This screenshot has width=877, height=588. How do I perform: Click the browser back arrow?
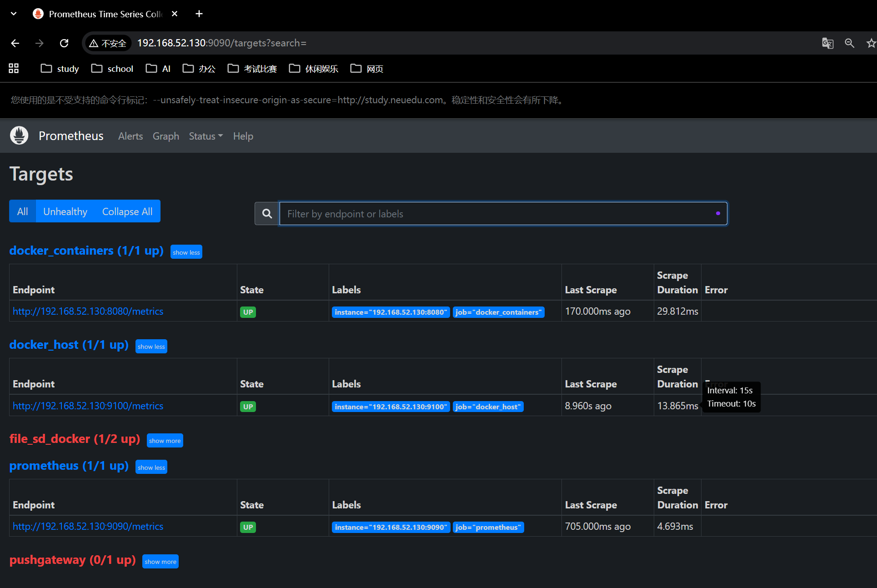[15, 43]
